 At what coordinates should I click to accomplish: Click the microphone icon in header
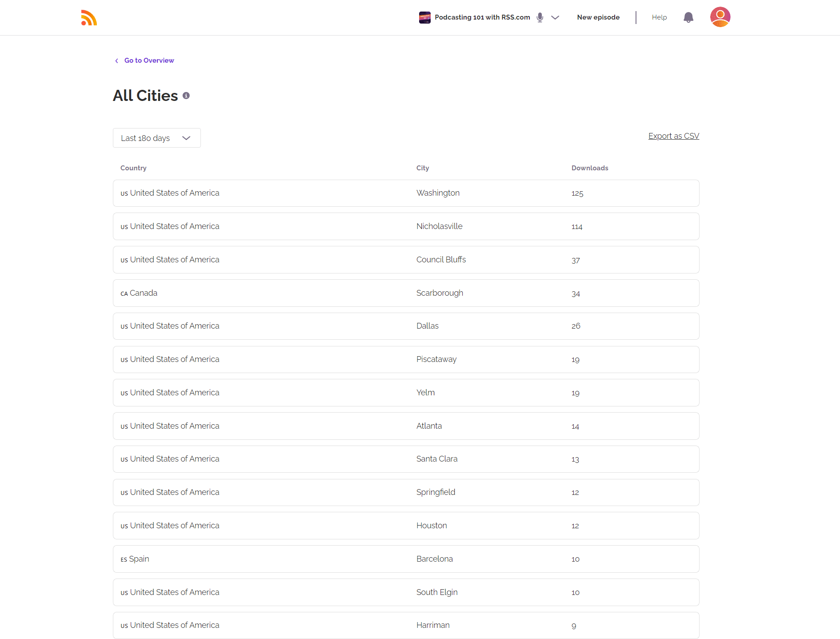(540, 17)
